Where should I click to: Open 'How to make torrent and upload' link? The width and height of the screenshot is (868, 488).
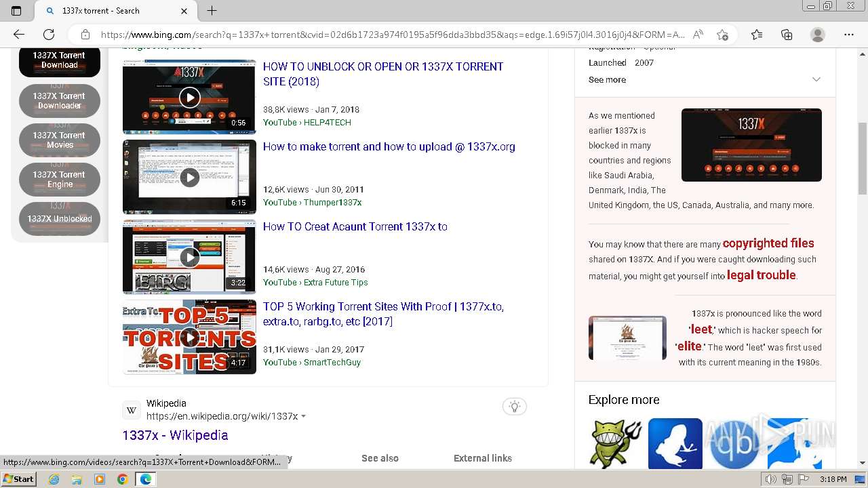coord(389,146)
